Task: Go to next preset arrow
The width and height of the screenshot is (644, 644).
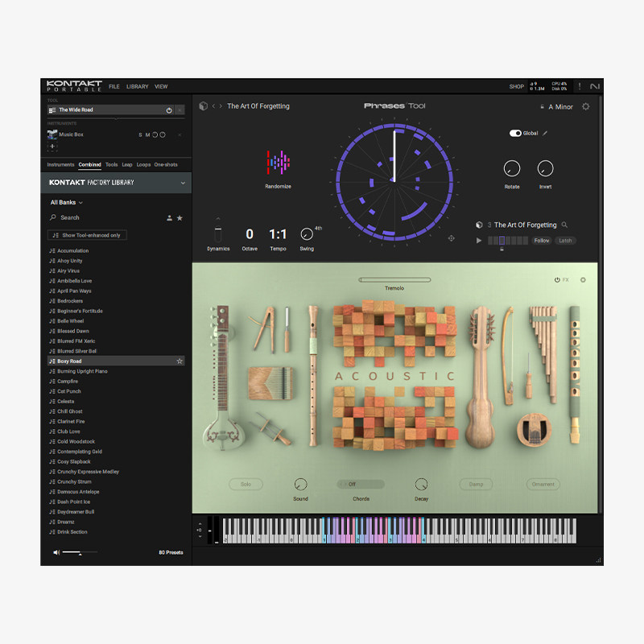Action: point(221,106)
